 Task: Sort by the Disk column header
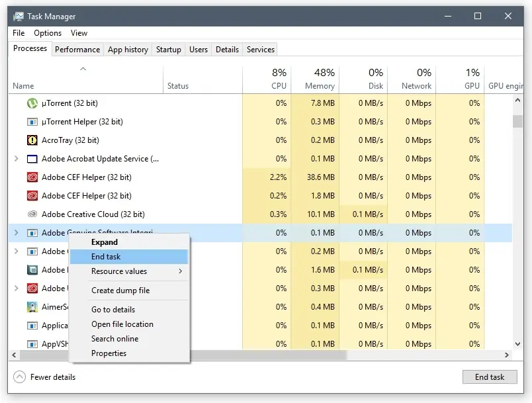coord(363,79)
